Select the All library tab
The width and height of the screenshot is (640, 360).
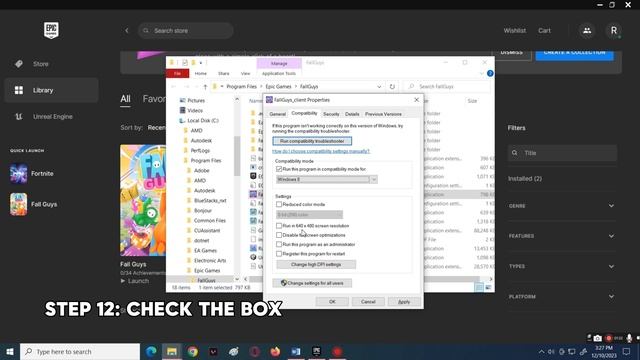pos(125,99)
